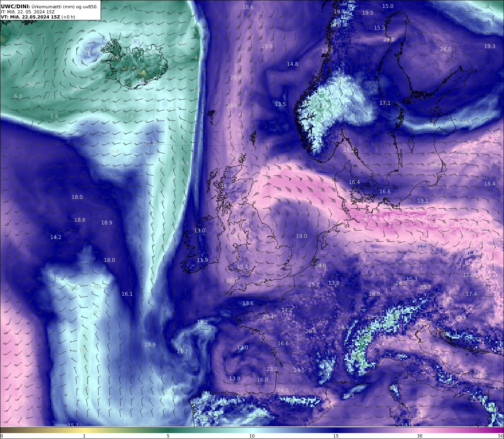Select the 5 tick on the color scale
Screen dimensions: 504x439
[168, 436]
